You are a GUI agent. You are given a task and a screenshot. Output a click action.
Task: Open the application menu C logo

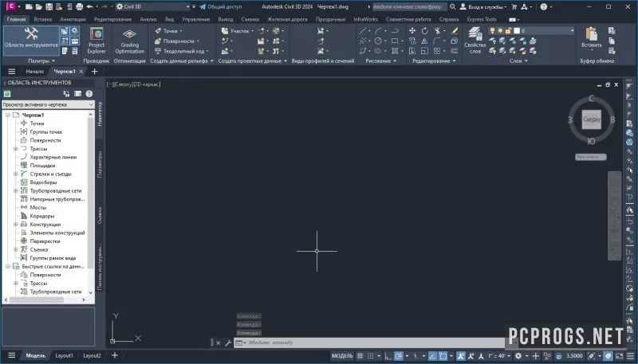click(11, 6)
